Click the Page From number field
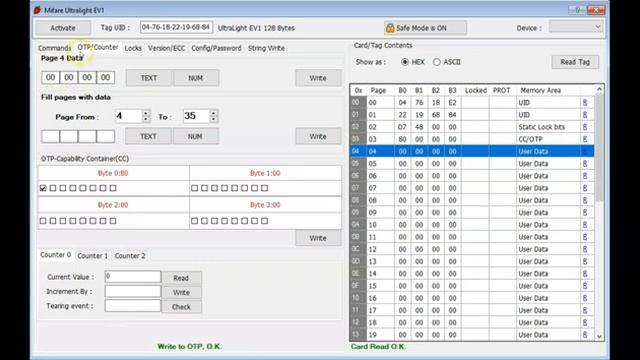Viewport: 640px width, 360px height. [x=129, y=116]
